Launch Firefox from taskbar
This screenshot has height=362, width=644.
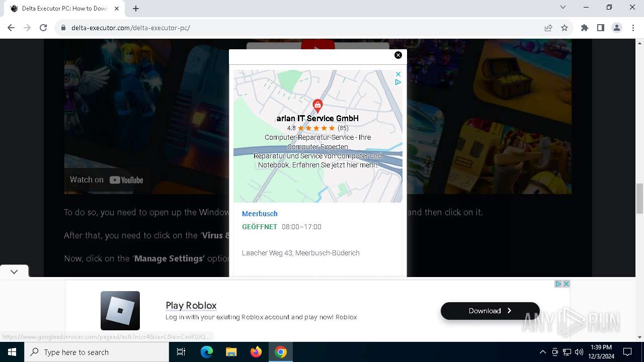(256, 352)
